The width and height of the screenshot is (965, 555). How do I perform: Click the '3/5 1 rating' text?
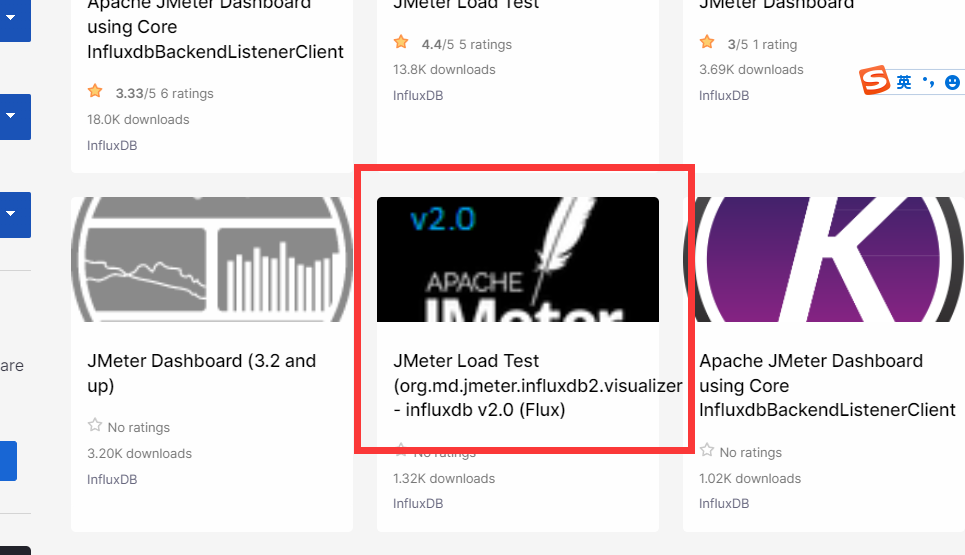pos(762,44)
